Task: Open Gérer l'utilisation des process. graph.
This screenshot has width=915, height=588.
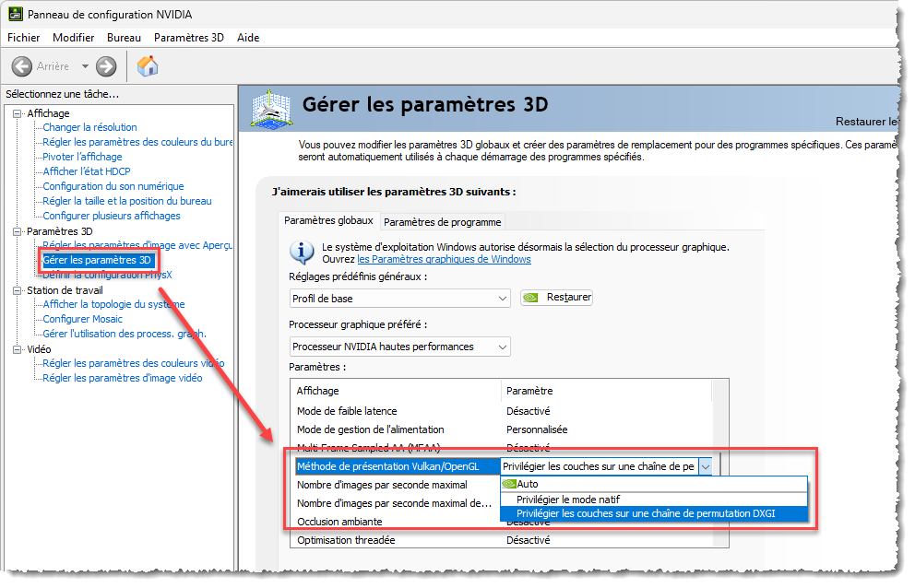Action: tap(125, 334)
